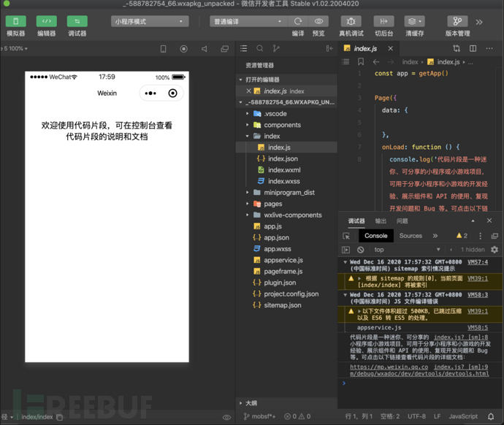Open the 普通编译 compile mode dropdown
Screen dimensions: 504x425
248,21
